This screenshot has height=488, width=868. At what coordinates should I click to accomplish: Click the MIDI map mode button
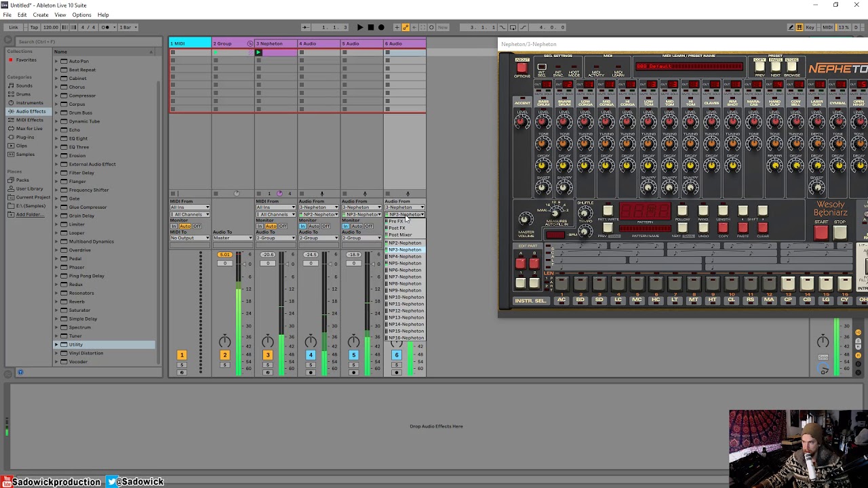[x=827, y=27]
